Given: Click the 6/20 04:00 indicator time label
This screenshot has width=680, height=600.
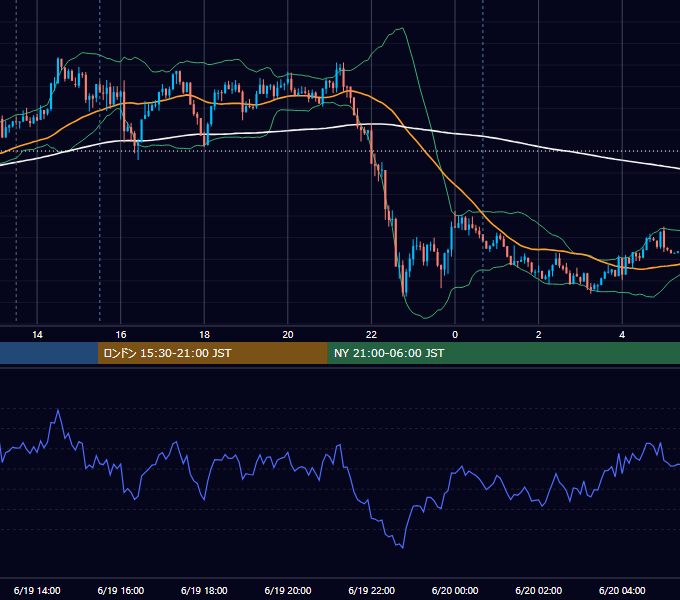Looking at the screenshot, I should click(x=622, y=590).
